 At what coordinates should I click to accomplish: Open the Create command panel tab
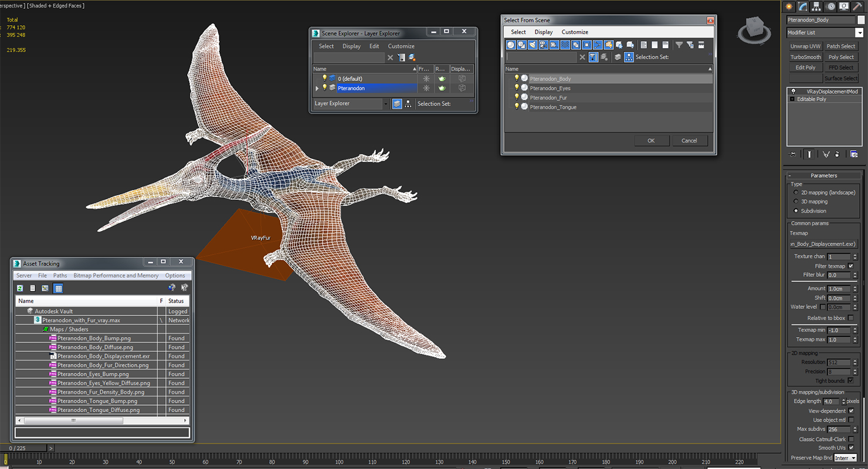[x=789, y=6]
